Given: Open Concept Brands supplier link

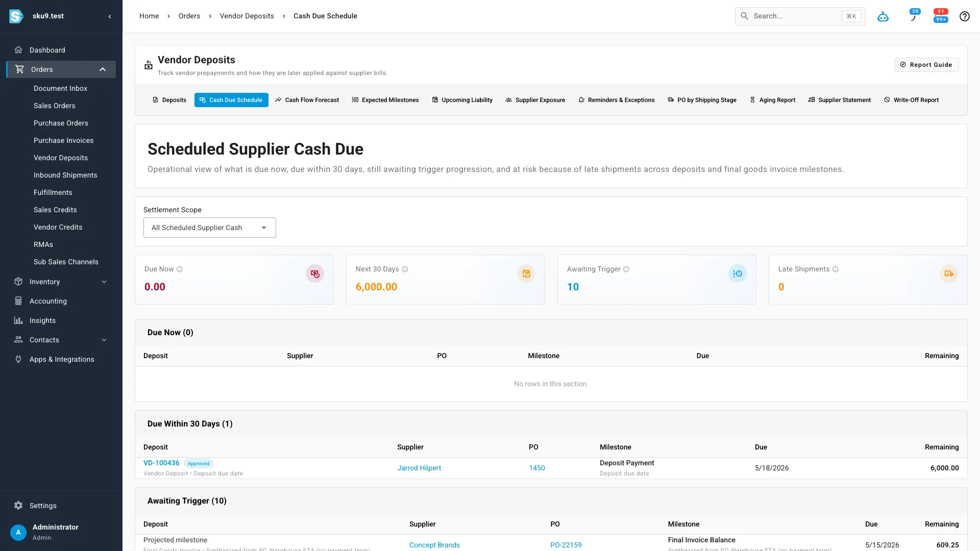Looking at the screenshot, I should 434,545.
